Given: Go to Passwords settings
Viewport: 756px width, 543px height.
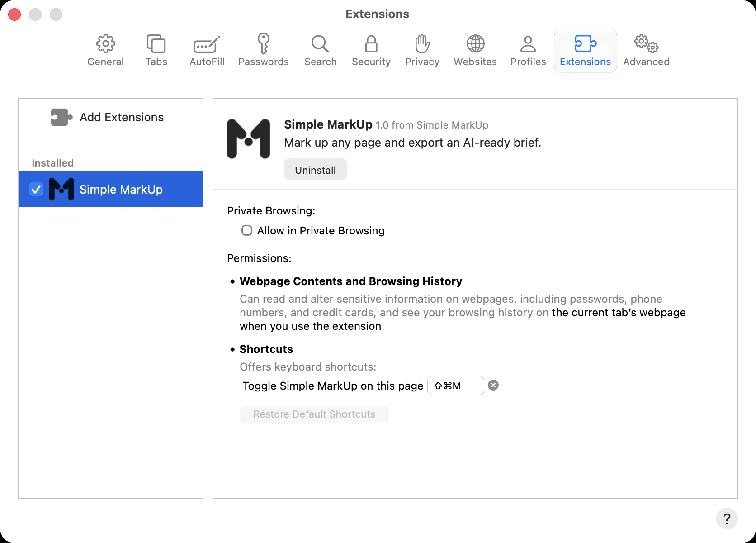Looking at the screenshot, I should coord(263,51).
